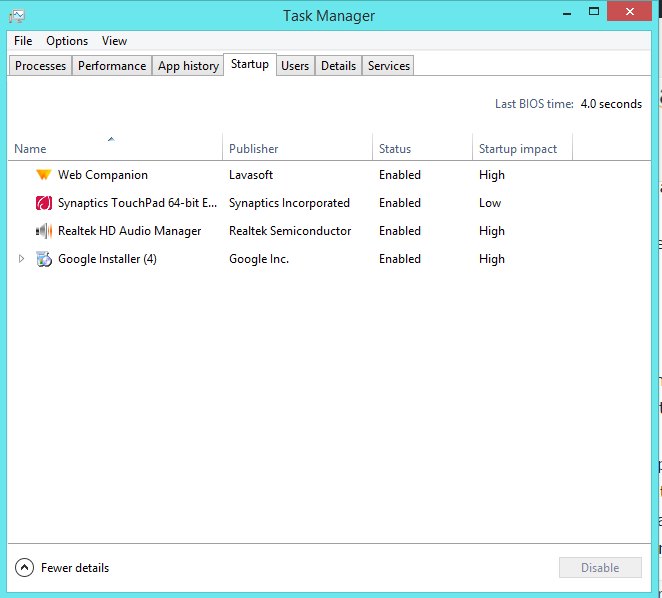662x598 pixels.
Task: Switch to the Processes tab
Action: coord(40,65)
